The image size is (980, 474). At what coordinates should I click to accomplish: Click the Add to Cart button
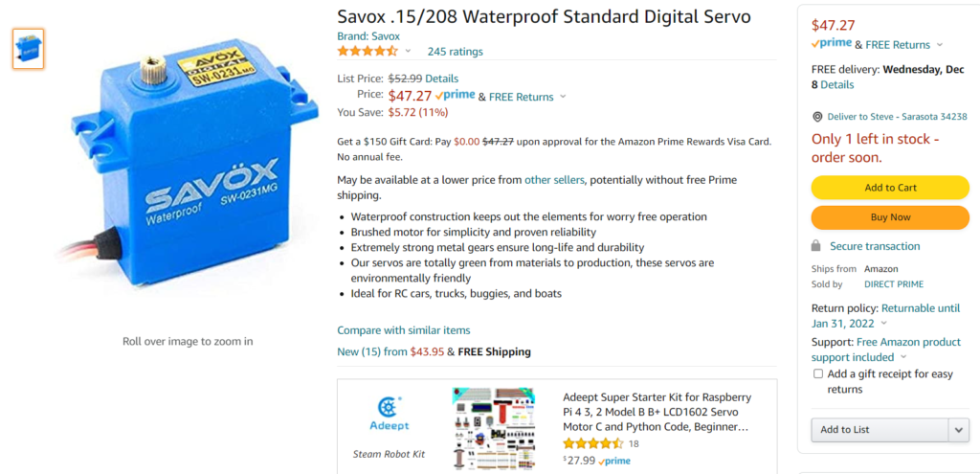click(890, 188)
